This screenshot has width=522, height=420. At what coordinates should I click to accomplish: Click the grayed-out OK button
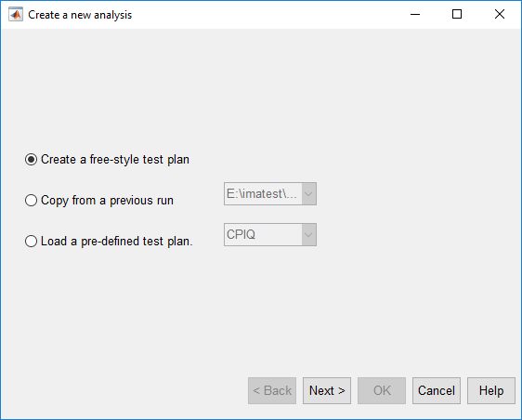382,390
